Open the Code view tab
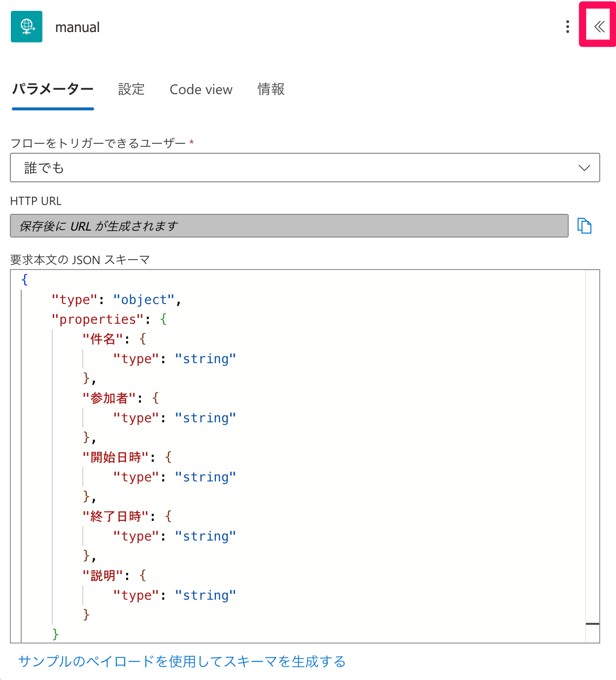Image resolution: width=616 pixels, height=680 pixels. tap(201, 90)
